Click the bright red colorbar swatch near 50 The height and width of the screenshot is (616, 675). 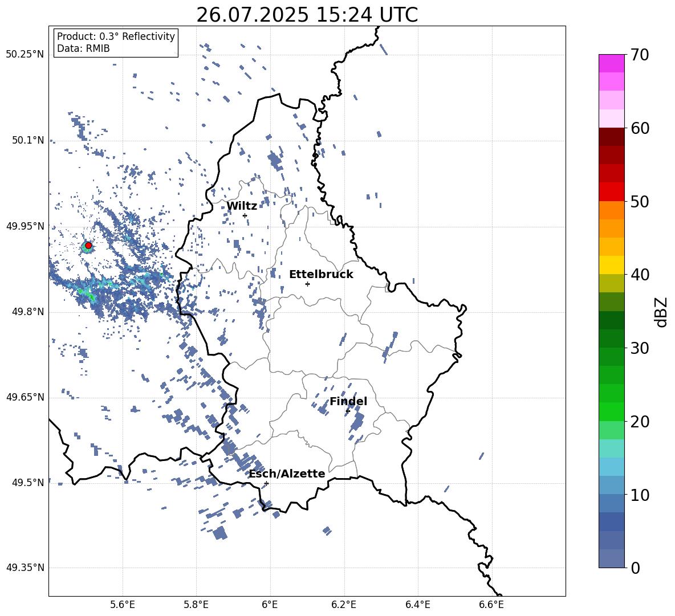pos(612,192)
